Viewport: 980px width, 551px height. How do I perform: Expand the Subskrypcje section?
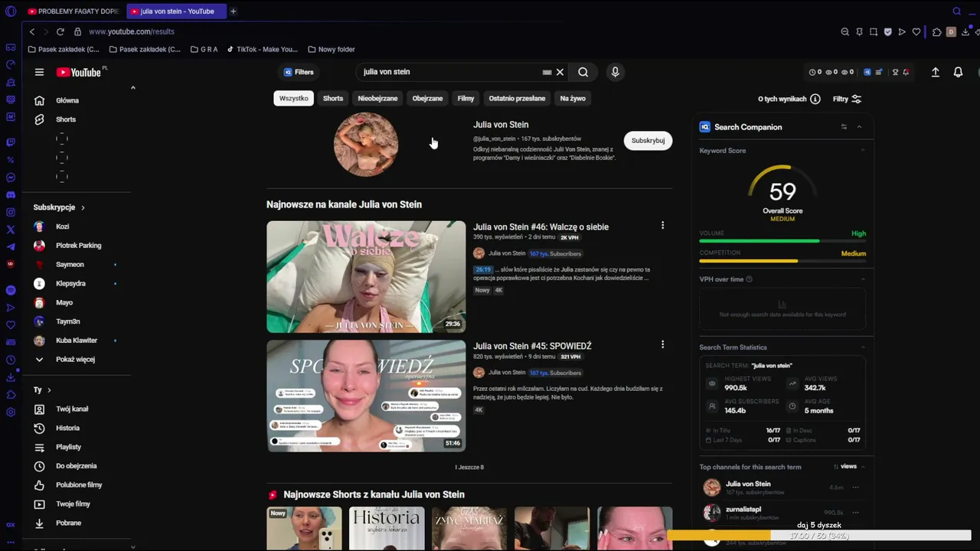click(x=59, y=207)
